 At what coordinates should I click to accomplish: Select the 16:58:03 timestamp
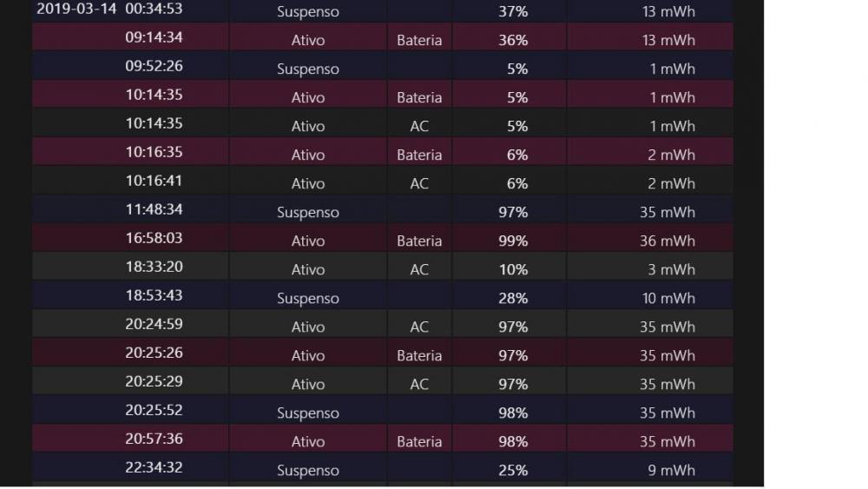click(154, 238)
